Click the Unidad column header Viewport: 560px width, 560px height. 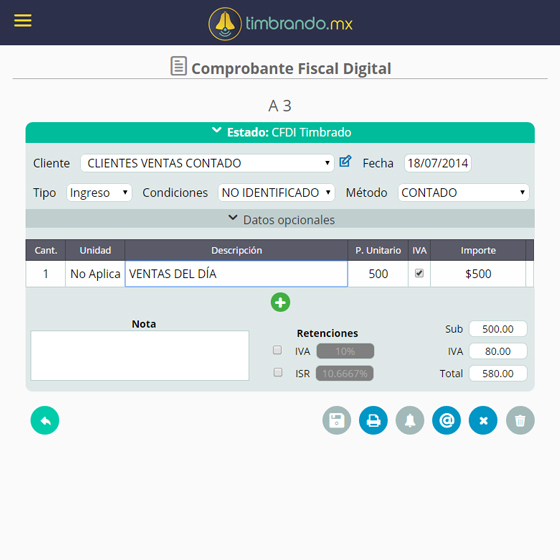pyautogui.click(x=95, y=250)
